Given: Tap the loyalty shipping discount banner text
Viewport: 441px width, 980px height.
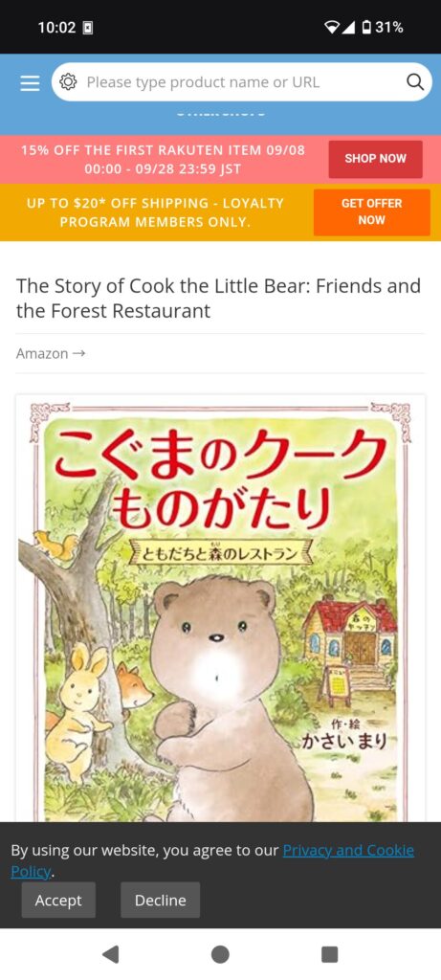Looking at the screenshot, I should click(155, 212).
